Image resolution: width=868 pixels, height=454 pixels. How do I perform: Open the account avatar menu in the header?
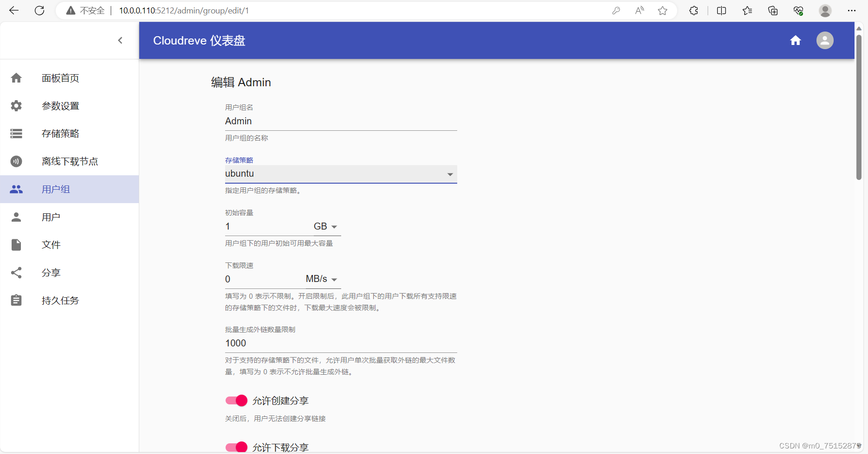click(x=825, y=40)
